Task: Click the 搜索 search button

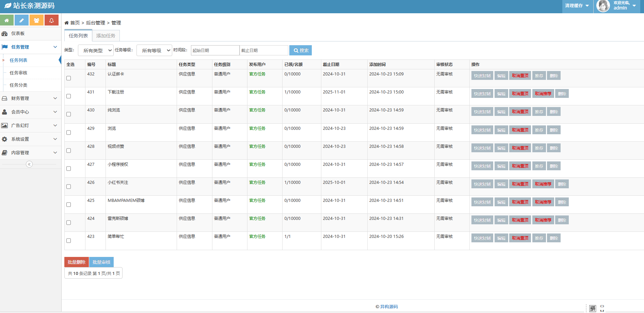Action: 301,50
